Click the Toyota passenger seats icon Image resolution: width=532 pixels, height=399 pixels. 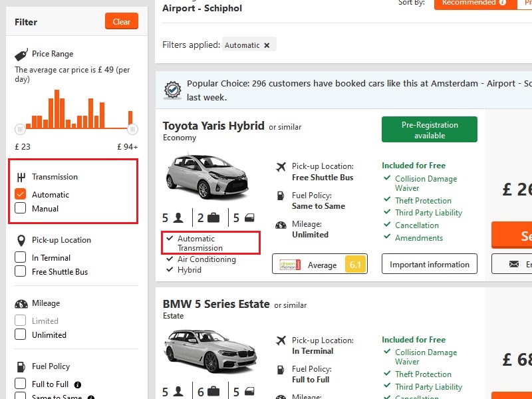(x=178, y=218)
